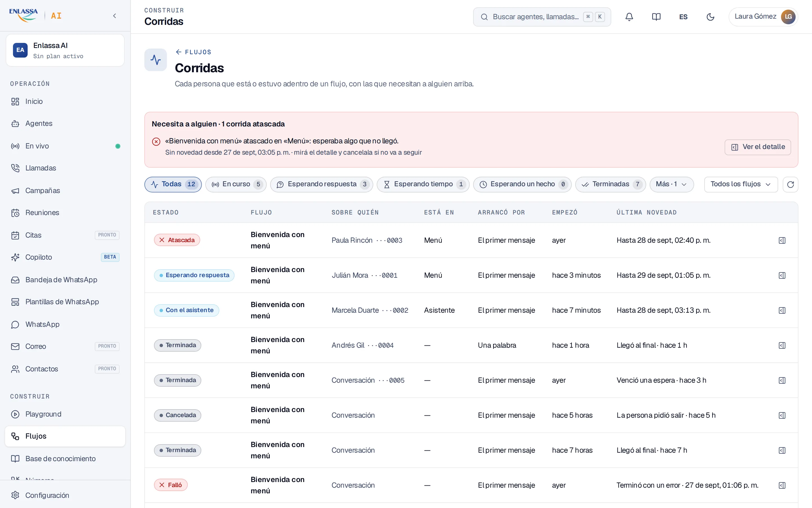Viewport: 812px width, 508px height.
Task: Open Laura Gómez user menu
Action: pos(763,17)
